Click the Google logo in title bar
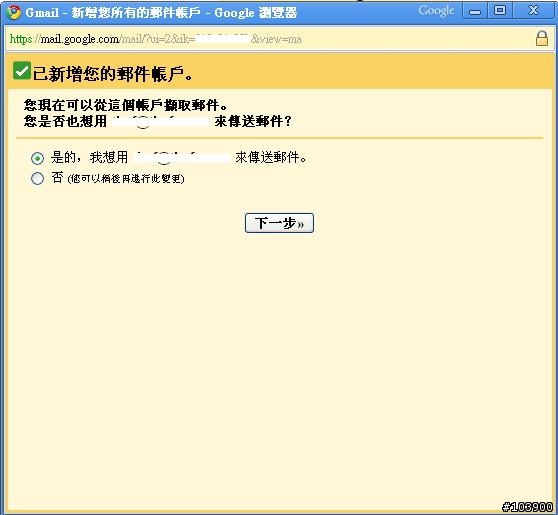The width and height of the screenshot is (558, 515). point(436,11)
